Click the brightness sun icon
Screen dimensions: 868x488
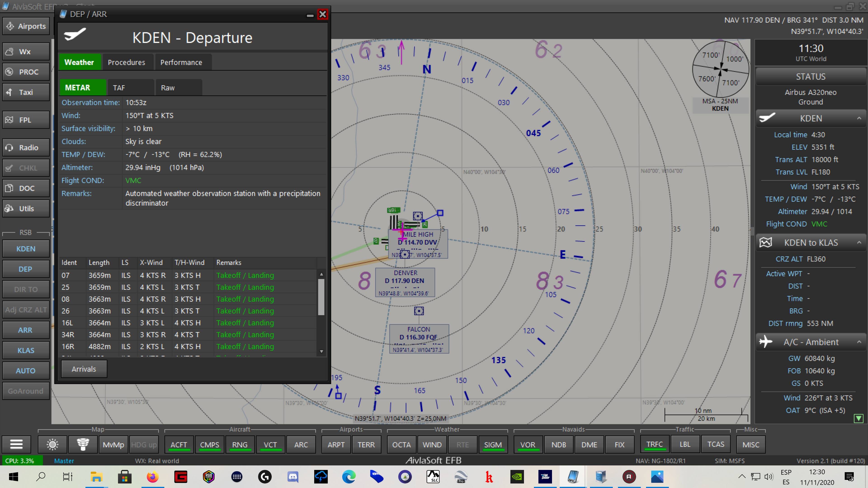(x=52, y=445)
